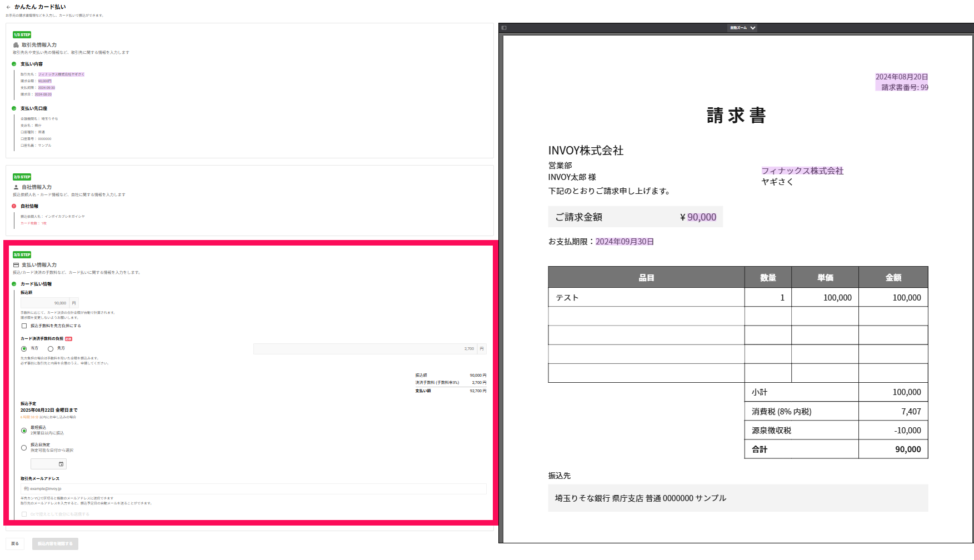Click the 振込日指定 date input box

pos(48,464)
